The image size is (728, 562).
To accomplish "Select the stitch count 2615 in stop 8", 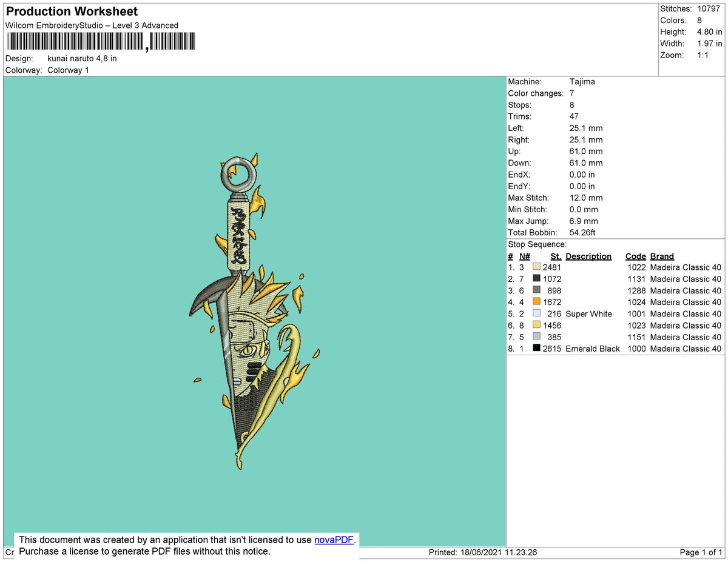I will tap(552, 349).
